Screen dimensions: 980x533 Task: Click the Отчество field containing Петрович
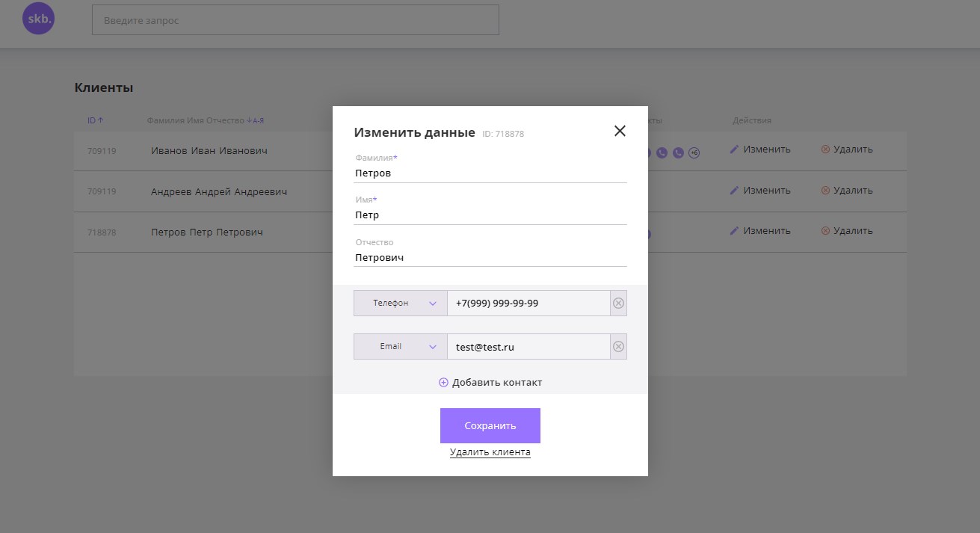point(490,257)
